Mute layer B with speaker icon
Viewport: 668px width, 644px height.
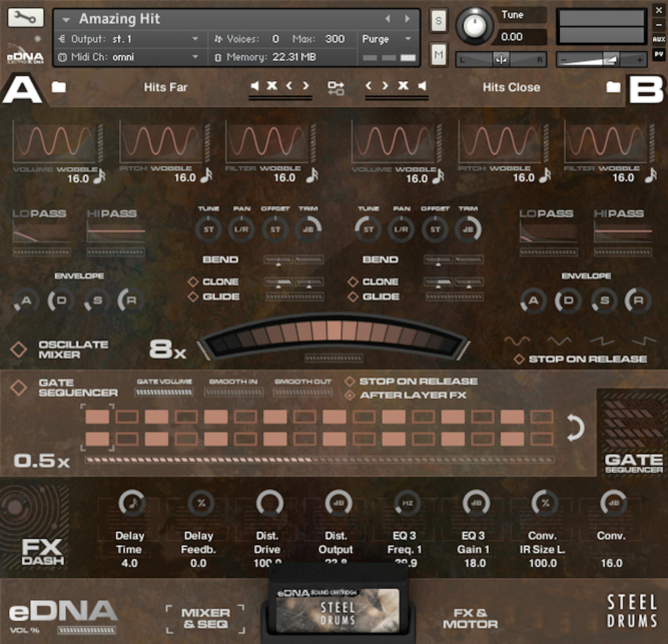[x=422, y=86]
